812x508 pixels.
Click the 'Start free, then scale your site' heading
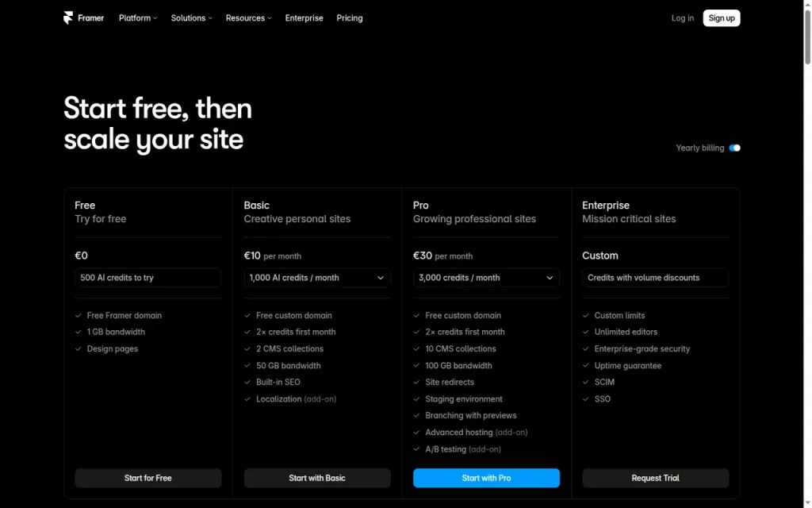[158, 123]
